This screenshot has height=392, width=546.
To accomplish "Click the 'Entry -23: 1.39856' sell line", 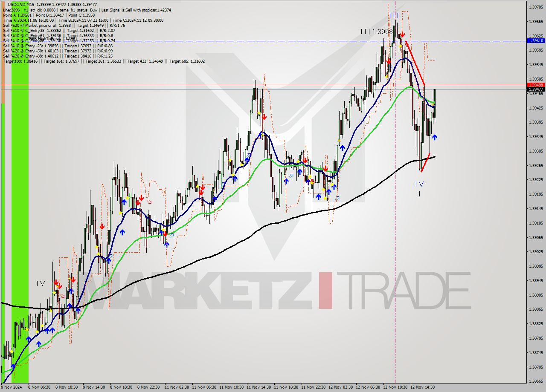I will (x=58, y=46).
